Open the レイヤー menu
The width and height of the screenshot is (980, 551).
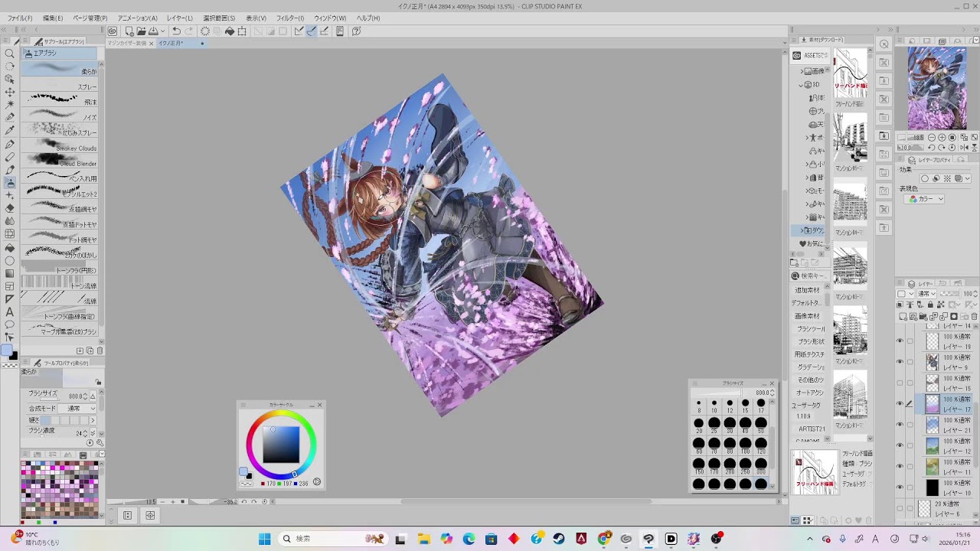[180, 18]
